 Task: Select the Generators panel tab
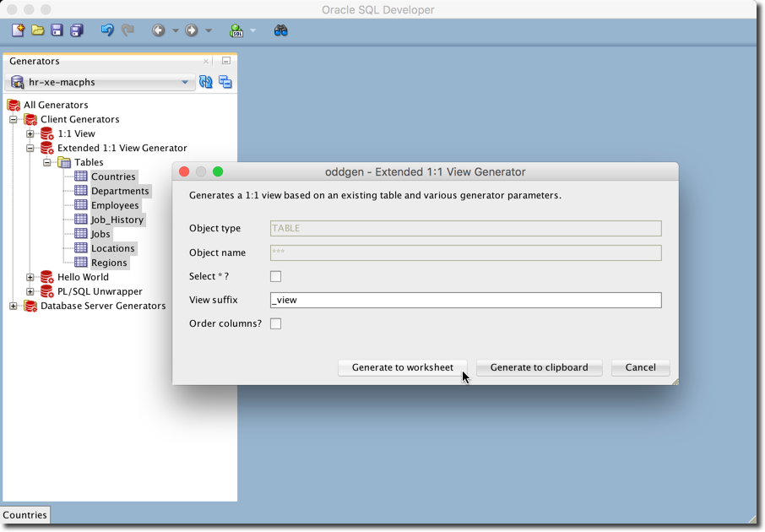[34, 61]
